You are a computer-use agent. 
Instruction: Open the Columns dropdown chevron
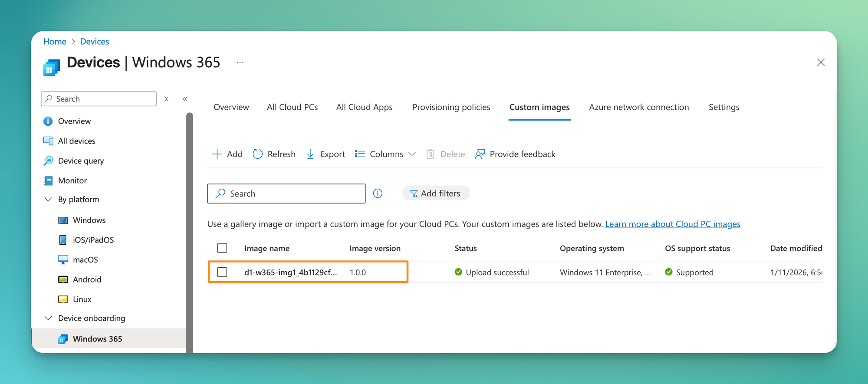[412, 154]
